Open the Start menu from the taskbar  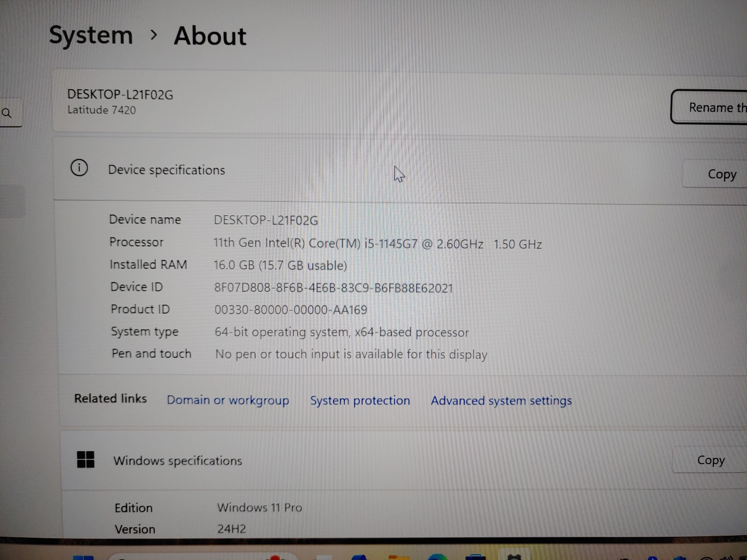pos(83,557)
